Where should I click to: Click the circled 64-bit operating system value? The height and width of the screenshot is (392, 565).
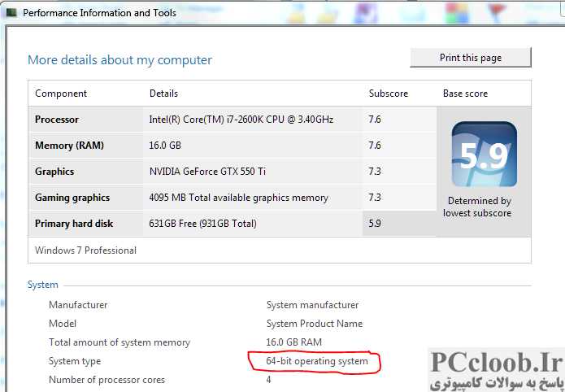317,361
